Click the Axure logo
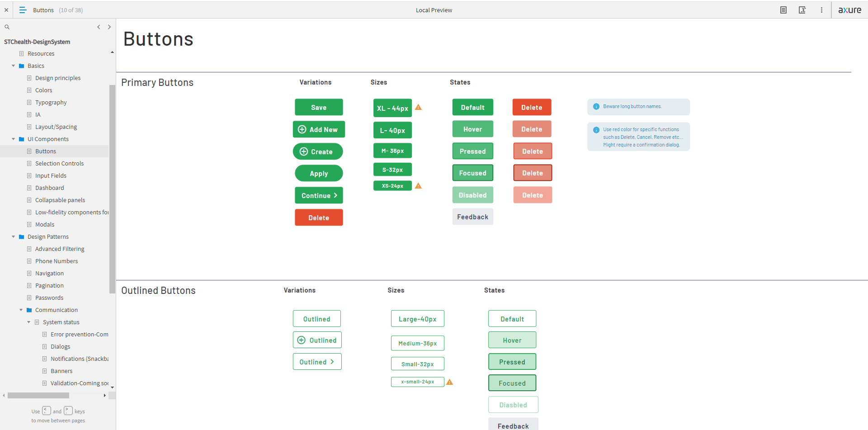 click(x=849, y=10)
